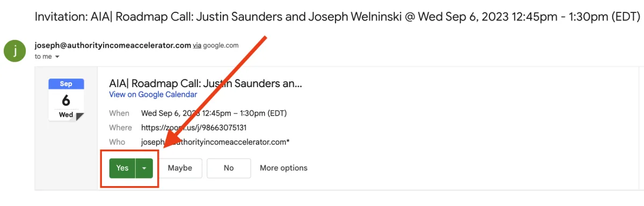Open the AIA| Roadmap Call event title
The height and width of the screenshot is (206, 644).
[x=206, y=83]
